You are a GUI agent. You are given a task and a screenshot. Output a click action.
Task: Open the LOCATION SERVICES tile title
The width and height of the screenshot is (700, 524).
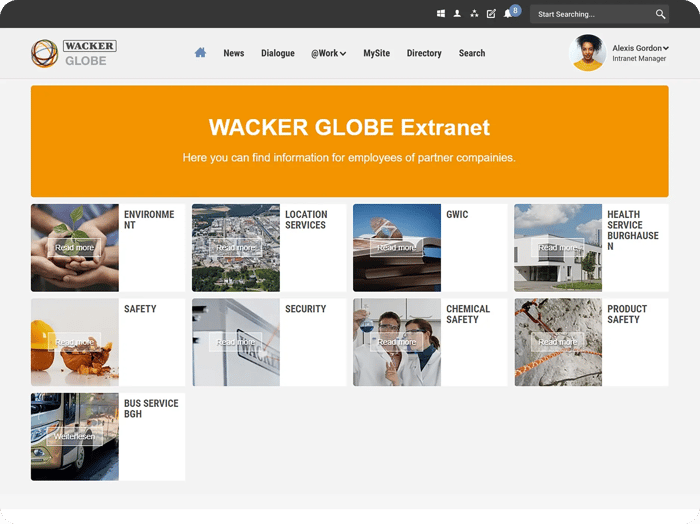point(306,220)
